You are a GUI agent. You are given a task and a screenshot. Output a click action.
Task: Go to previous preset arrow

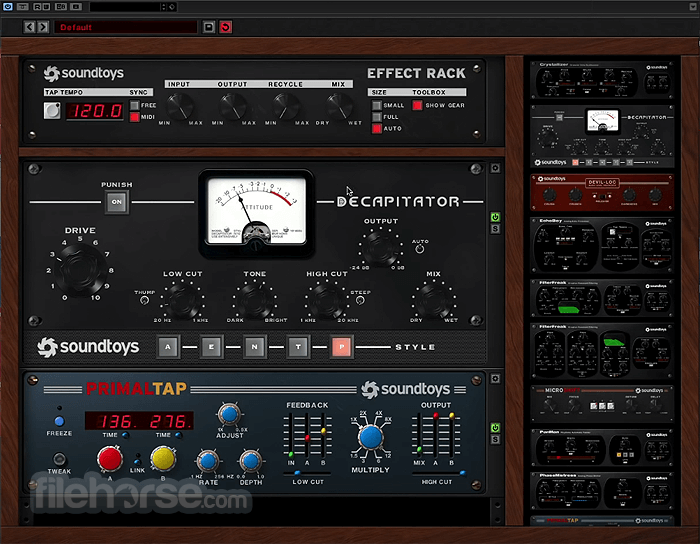29,27
